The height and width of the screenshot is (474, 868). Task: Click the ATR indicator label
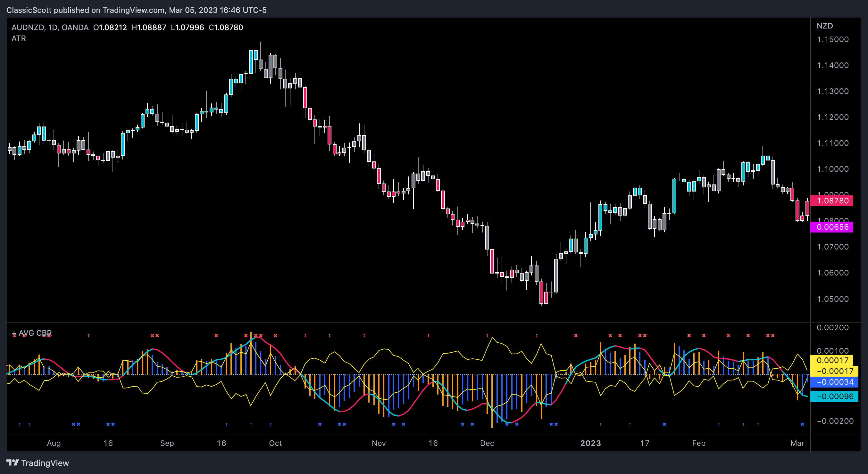19,38
